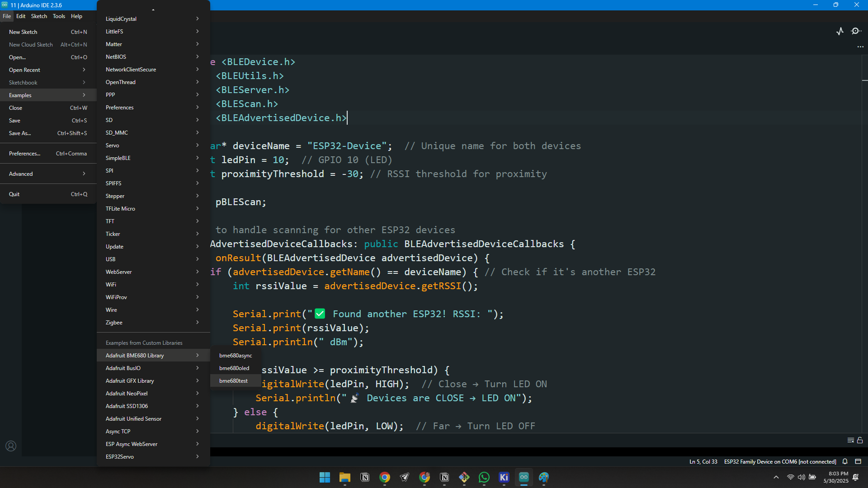Click the Wi-Fi network tray icon
Screen dimensions: 868x488
coord(790,477)
